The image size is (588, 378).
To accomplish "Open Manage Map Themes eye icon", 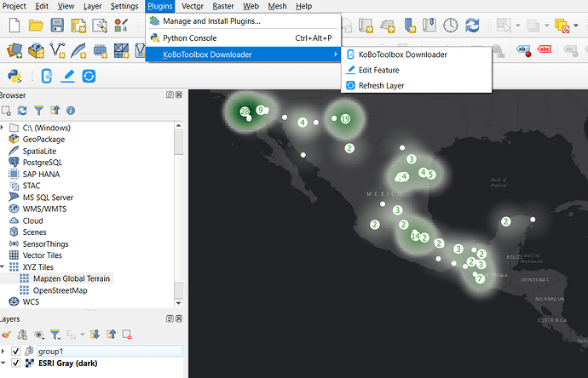I will coord(38,335).
